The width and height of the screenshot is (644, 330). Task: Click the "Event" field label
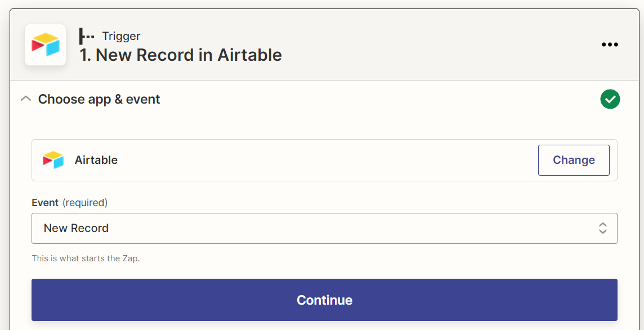(45, 203)
